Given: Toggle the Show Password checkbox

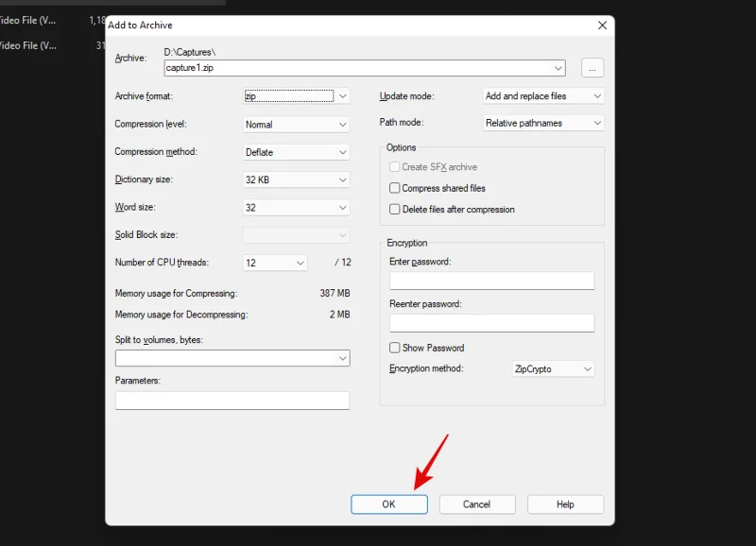Looking at the screenshot, I should click(394, 348).
